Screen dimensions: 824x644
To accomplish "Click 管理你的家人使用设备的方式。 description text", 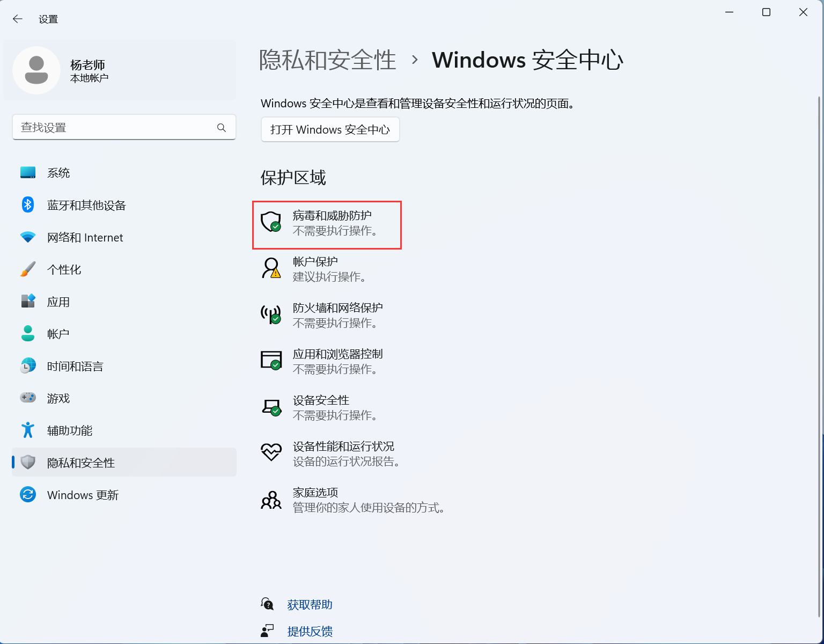I will (x=370, y=508).
